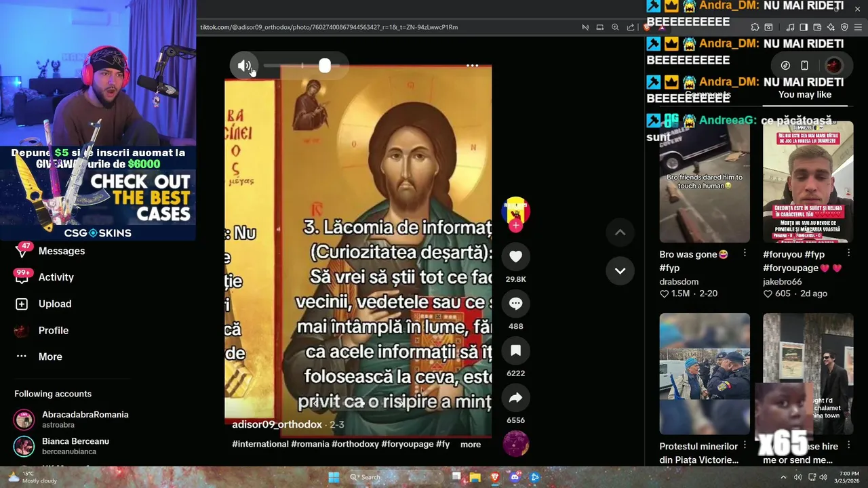Open Messages in the TikTok sidebar
Image resolution: width=868 pixels, height=488 pixels.
tap(61, 251)
